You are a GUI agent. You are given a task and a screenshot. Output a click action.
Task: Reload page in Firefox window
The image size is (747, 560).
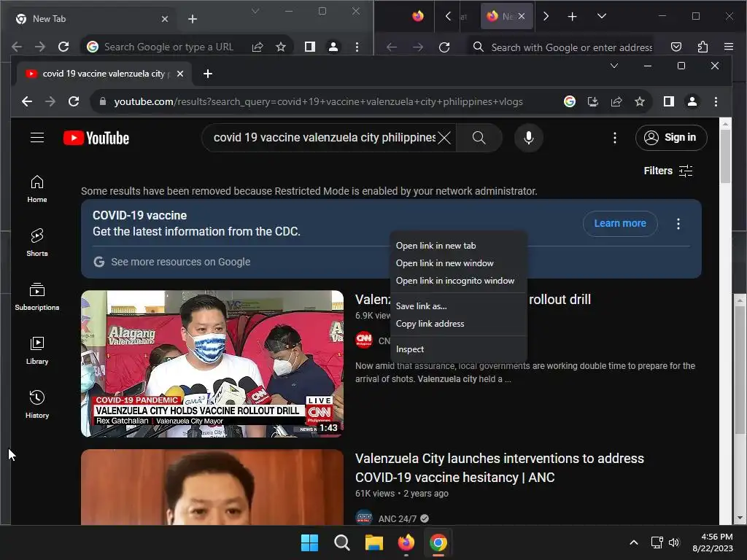click(x=444, y=47)
